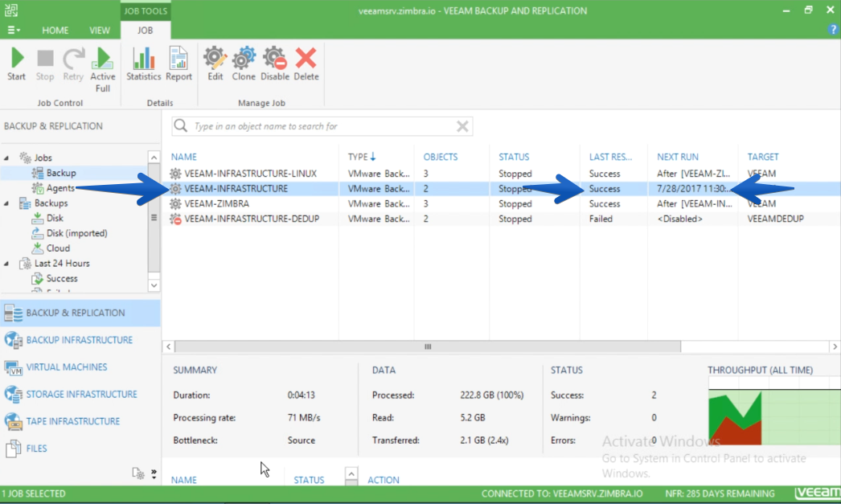Viewport: 841px width, 504px height.
Task: Clear the search field with X
Action: [x=462, y=126]
